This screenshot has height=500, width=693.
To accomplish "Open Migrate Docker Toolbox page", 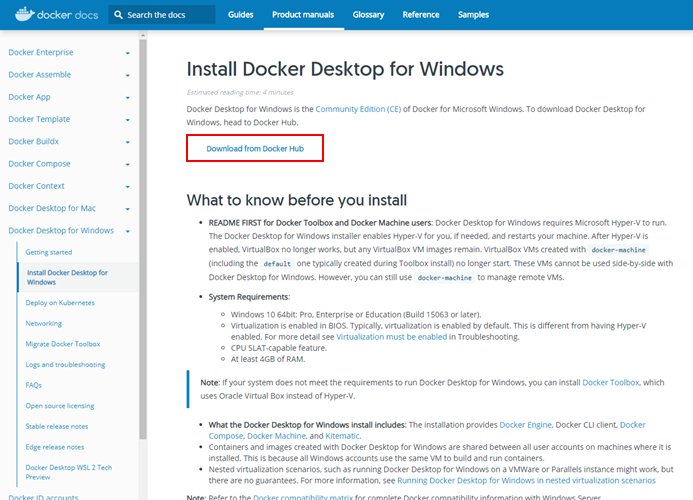I will pyautogui.click(x=63, y=344).
